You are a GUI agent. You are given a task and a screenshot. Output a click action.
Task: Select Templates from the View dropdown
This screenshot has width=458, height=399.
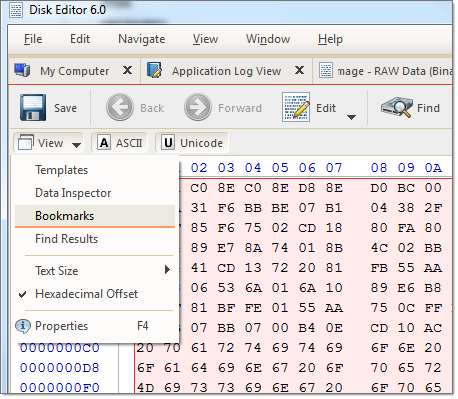pyautogui.click(x=95, y=170)
